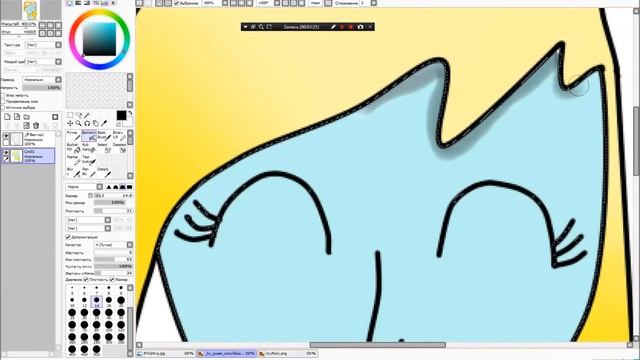The image size is (640, 360).
Task: Toggle the selection checkbox in top toolbar
Action: click(177, 3)
